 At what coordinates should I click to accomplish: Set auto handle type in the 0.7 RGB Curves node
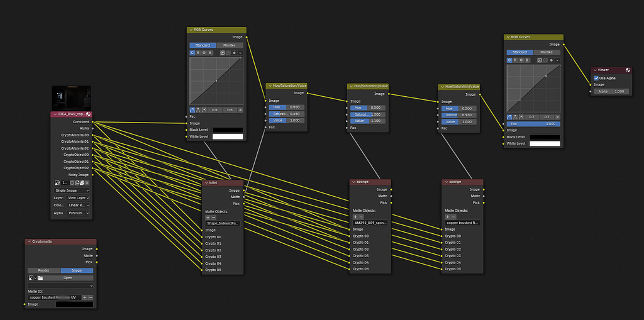(509, 117)
